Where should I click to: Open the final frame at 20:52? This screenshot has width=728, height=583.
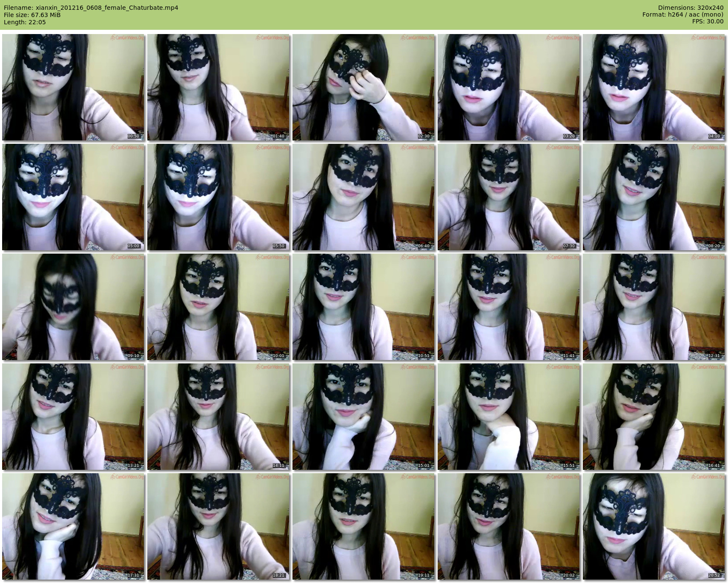(654, 526)
